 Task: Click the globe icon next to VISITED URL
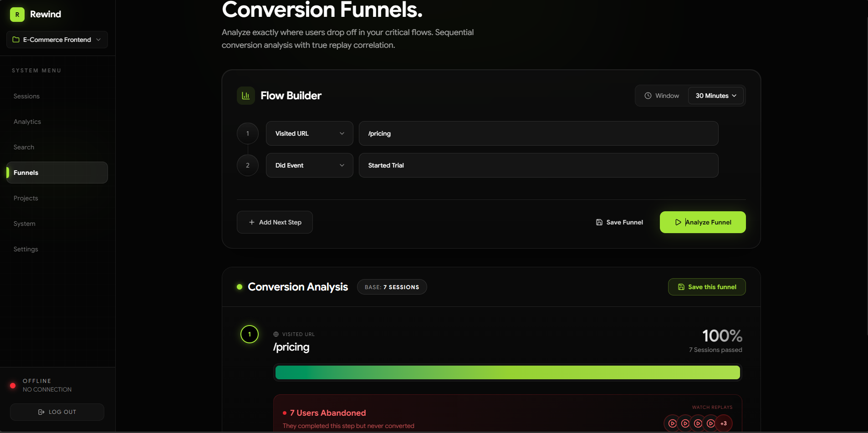pyautogui.click(x=276, y=334)
